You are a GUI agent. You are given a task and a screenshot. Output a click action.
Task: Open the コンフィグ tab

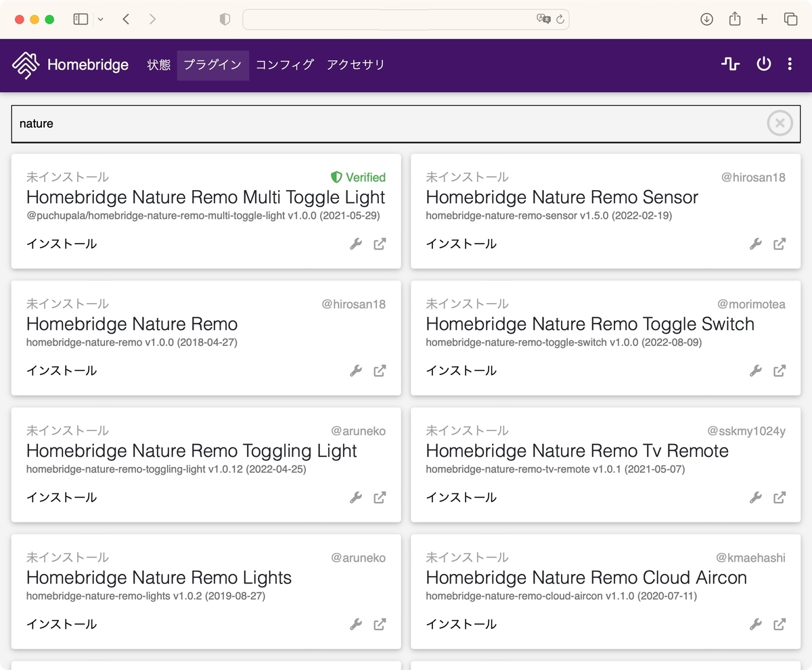click(x=285, y=65)
